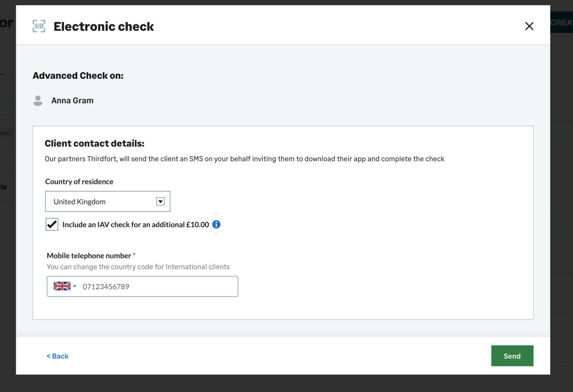Expand the small arrow beside the flag
573x392 pixels.
(75, 286)
